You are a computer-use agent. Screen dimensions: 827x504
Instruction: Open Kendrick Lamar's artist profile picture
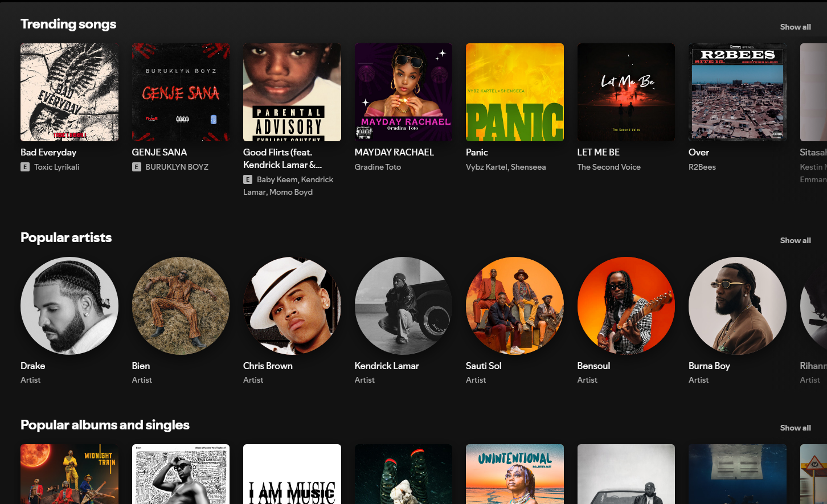point(403,305)
